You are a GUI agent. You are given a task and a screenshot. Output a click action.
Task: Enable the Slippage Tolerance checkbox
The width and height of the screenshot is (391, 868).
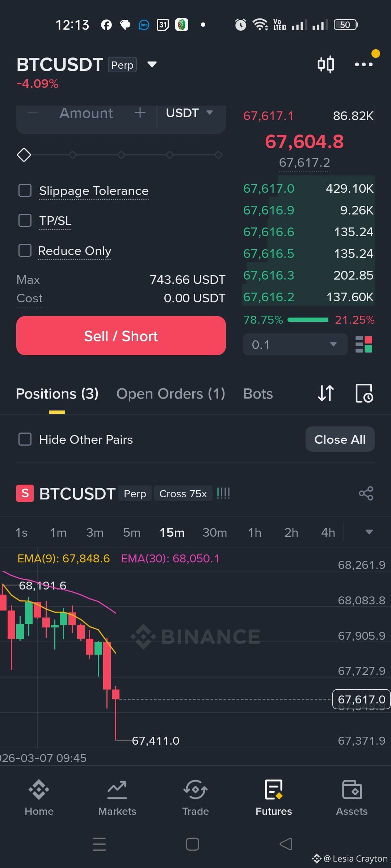25,190
